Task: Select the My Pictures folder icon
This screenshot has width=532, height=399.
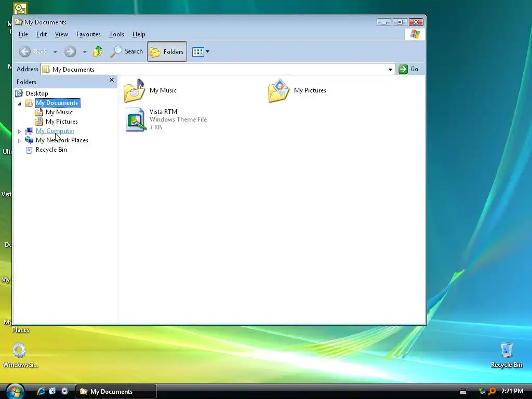Action: click(x=278, y=90)
